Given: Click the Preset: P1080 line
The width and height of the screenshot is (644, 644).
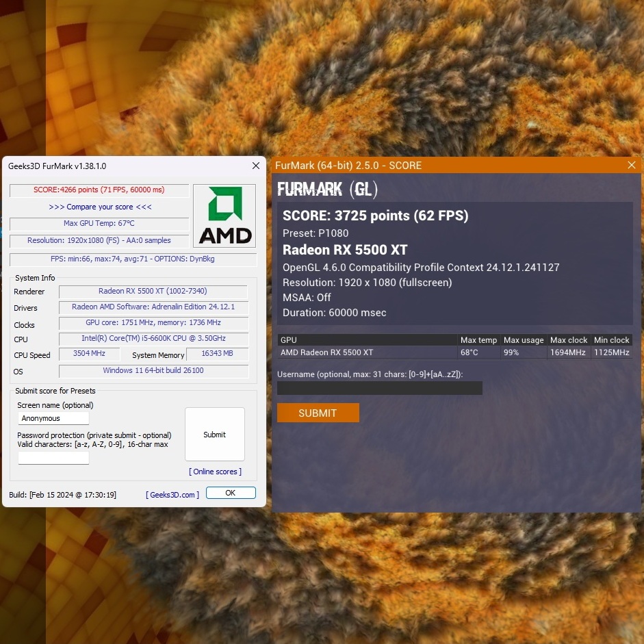Looking at the screenshot, I should tap(315, 233).
